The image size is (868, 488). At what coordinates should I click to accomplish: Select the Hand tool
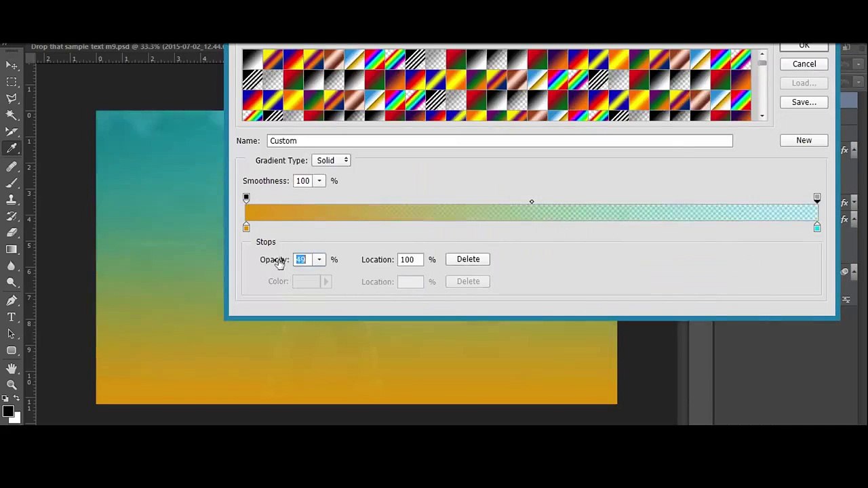(x=12, y=368)
